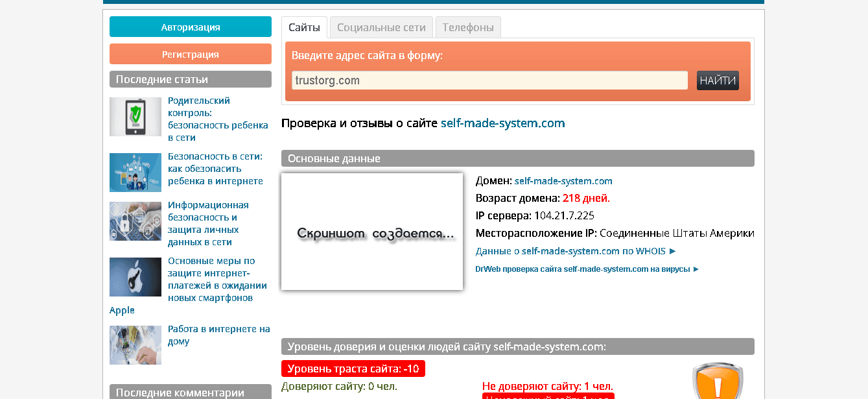
Task: Open the Apple payments article thumbnail
Action: [135, 277]
